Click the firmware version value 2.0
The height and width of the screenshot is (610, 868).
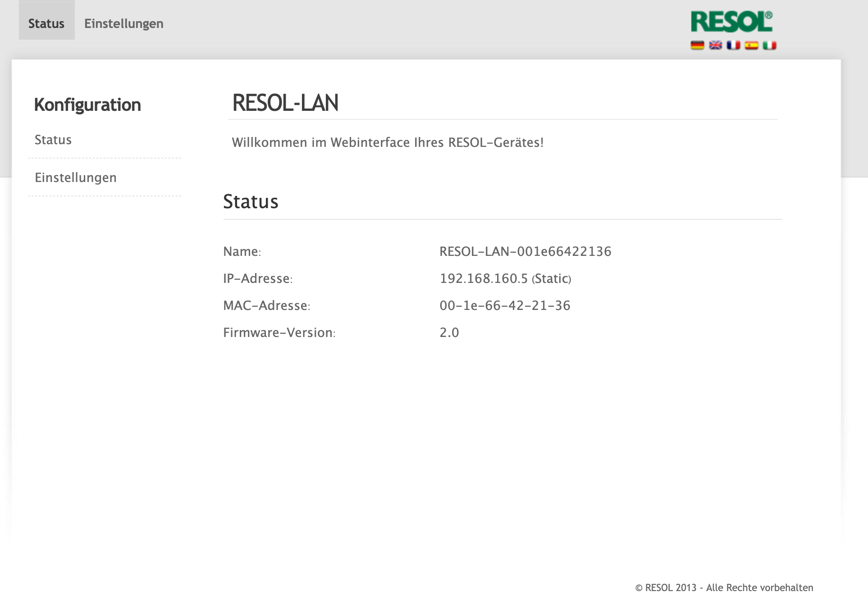pyautogui.click(x=449, y=332)
